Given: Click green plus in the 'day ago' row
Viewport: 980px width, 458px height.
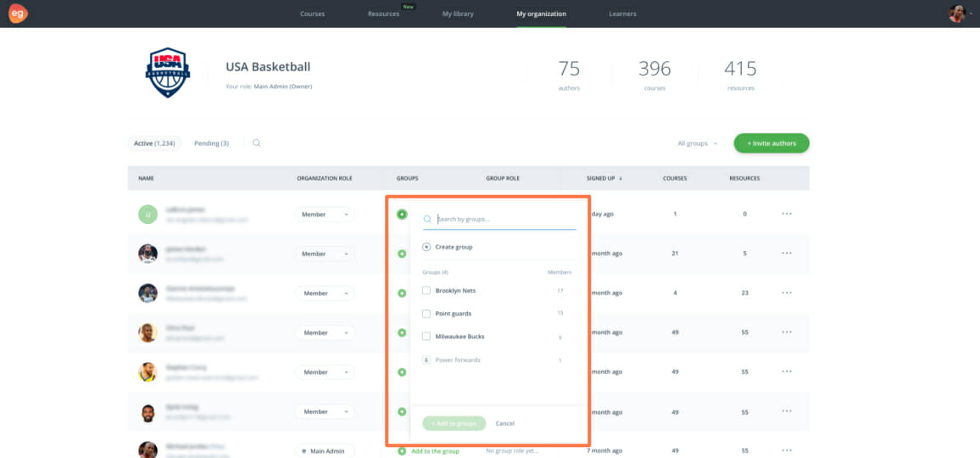Looking at the screenshot, I should (x=402, y=214).
